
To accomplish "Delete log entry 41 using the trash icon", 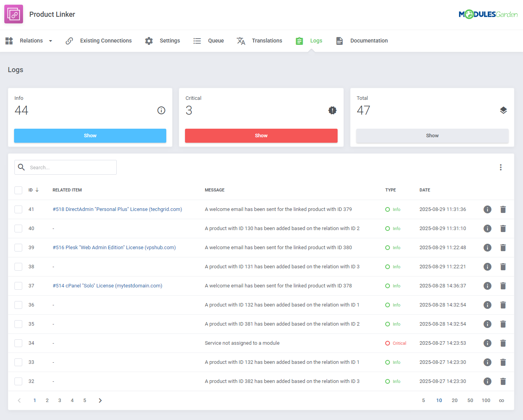I will pos(503,209).
